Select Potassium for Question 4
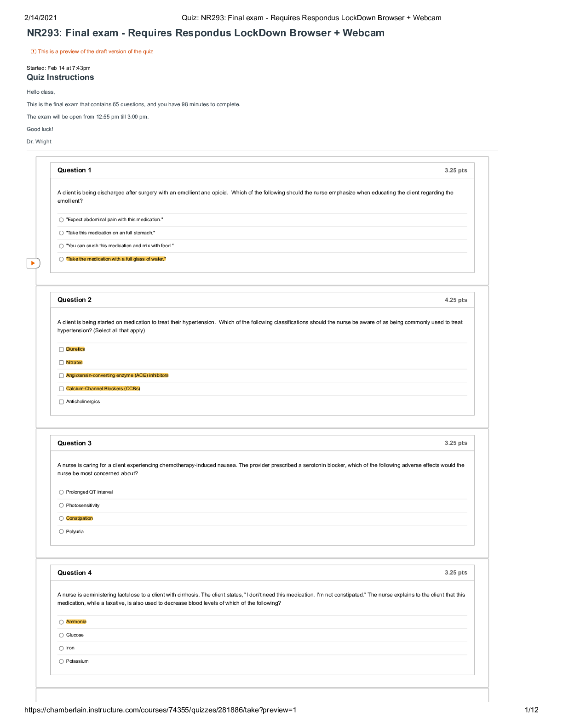 (61, 661)
